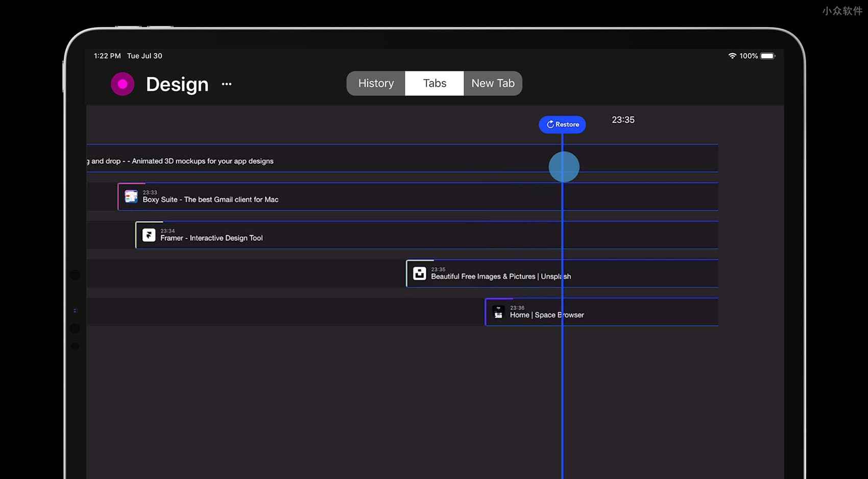This screenshot has height=479, width=868.
Task: Click the blue Restore button
Action: (562, 124)
